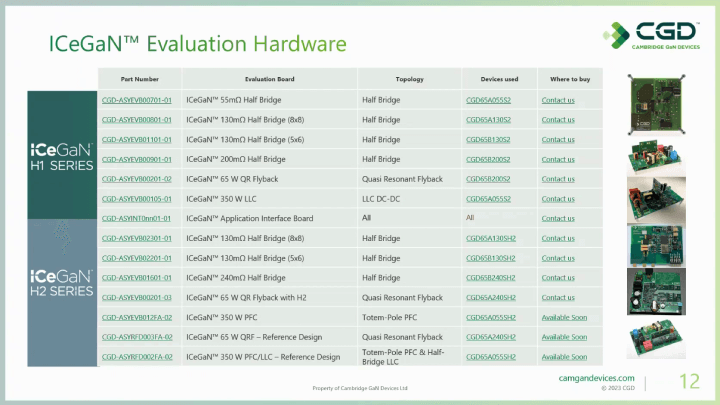Open part number CGD-ASYEVB00801-01 link
The width and height of the screenshot is (720, 405).
(x=136, y=119)
